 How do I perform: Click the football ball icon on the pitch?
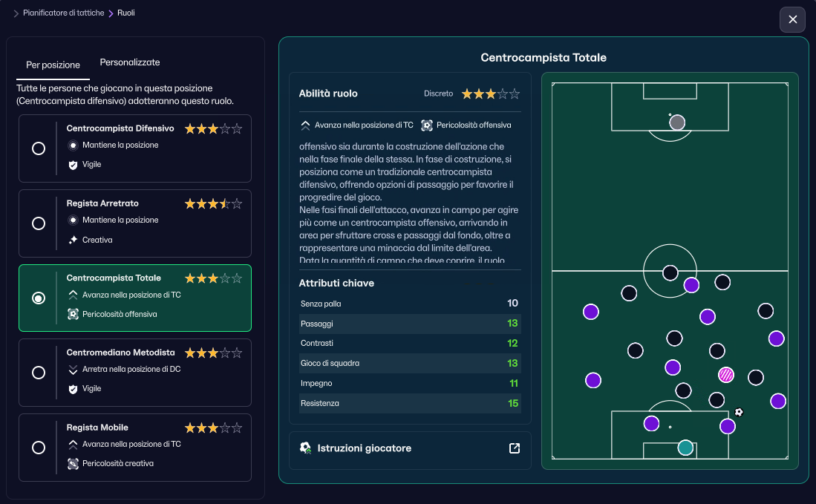[739, 412]
